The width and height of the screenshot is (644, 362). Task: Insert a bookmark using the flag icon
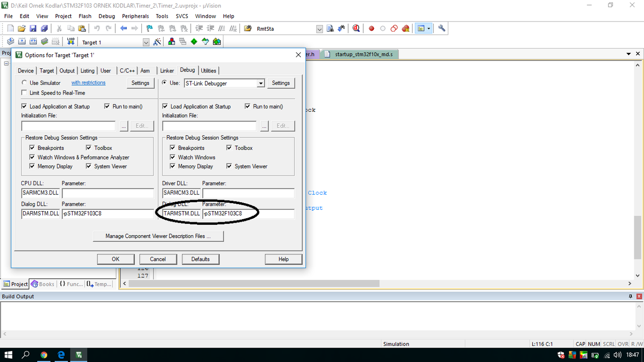149,29
